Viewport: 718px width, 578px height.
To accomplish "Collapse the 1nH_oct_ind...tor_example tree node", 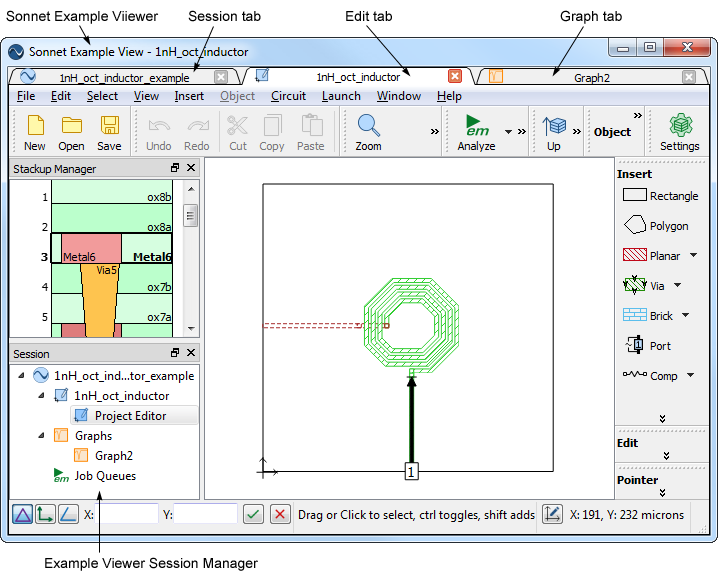I will click(x=21, y=375).
